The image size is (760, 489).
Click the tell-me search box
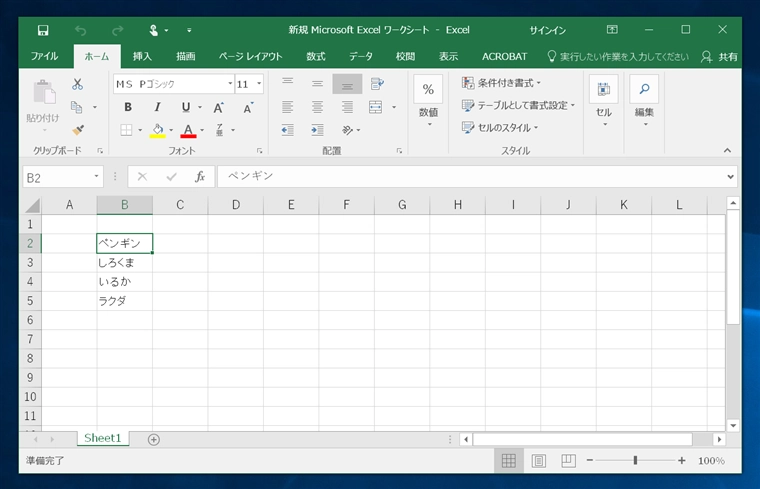coord(618,57)
